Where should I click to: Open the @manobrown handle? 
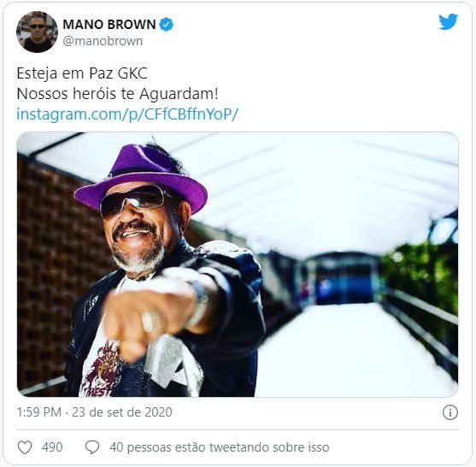(103, 41)
